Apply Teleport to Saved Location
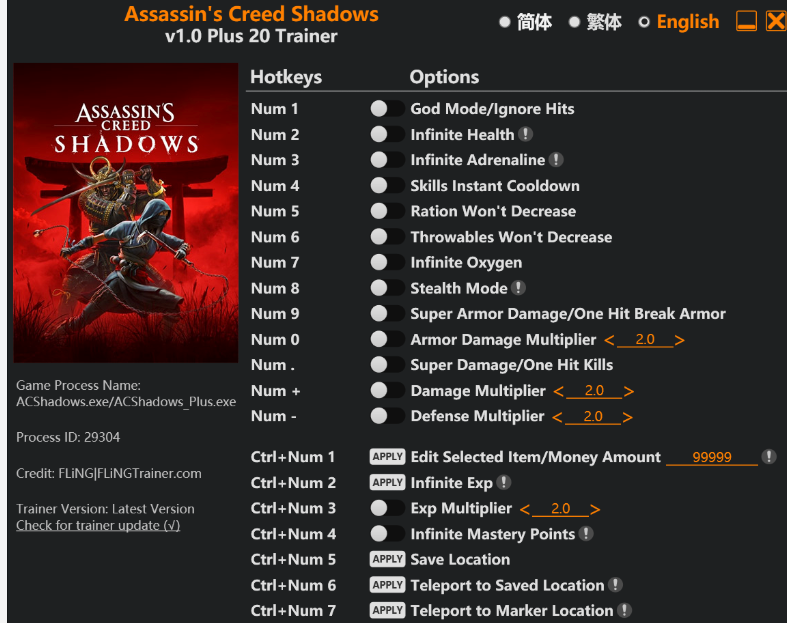 click(x=387, y=585)
